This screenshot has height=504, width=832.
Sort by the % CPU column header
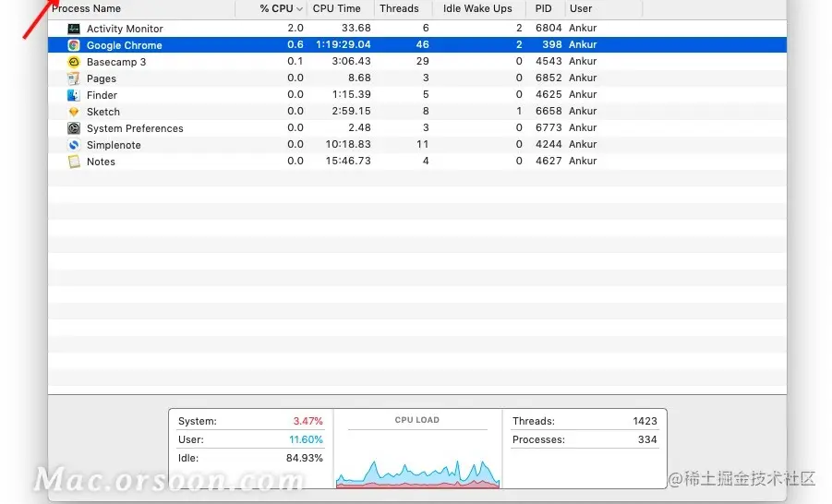[x=276, y=8]
